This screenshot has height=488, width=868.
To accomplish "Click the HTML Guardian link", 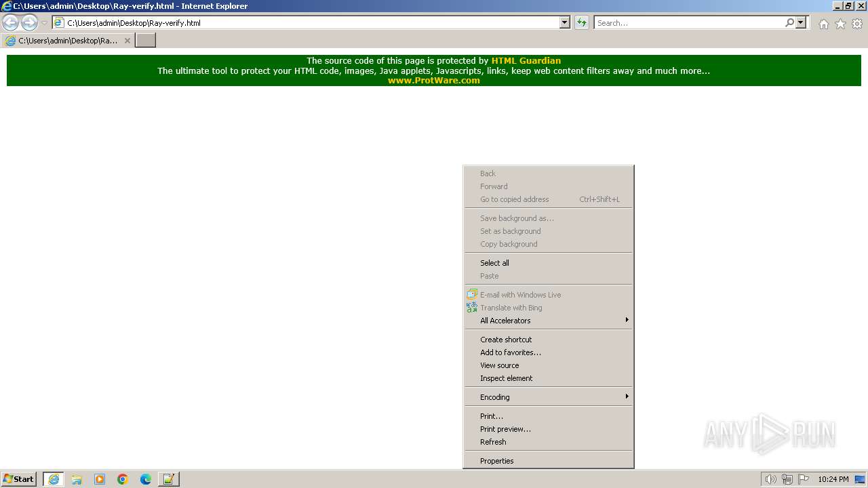I will [526, 60].
